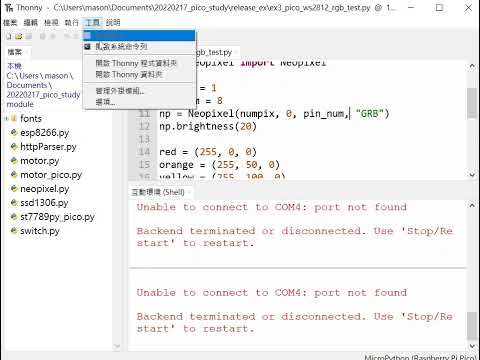Click the fonts folder icon in file tree
The width and height of the screenshot is (480, 360).
point(14,118)
